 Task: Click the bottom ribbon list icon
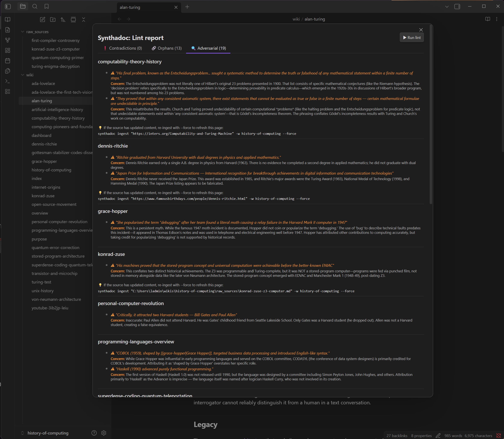(7, 92)
